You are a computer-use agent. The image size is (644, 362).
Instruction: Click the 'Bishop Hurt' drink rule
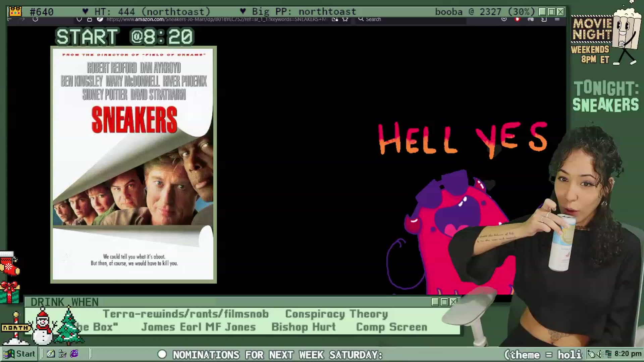tap(304, 327)
